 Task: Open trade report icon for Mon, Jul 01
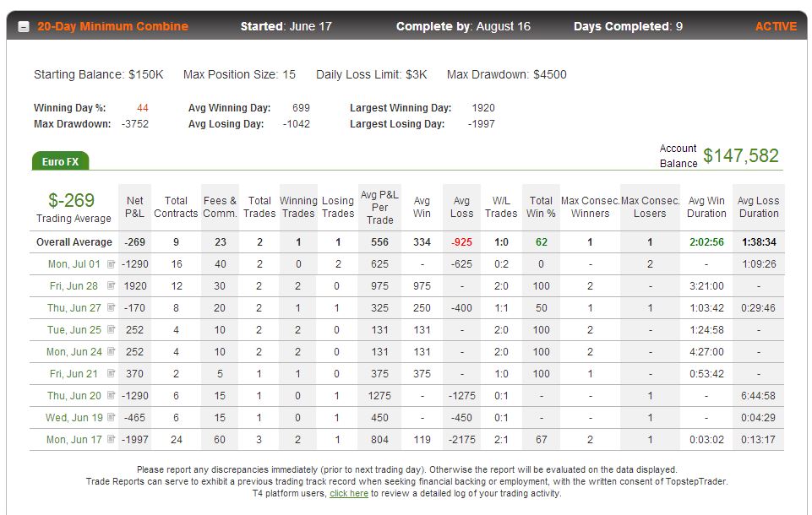pos(111,264)
